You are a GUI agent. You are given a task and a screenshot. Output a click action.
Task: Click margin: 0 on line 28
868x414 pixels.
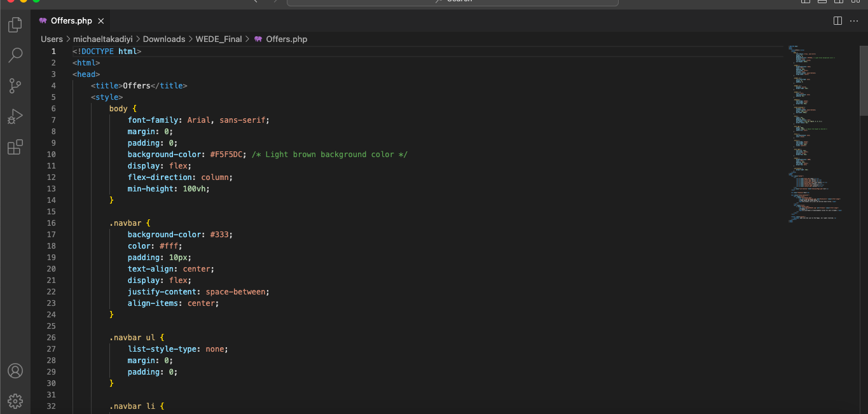point(151,361)
